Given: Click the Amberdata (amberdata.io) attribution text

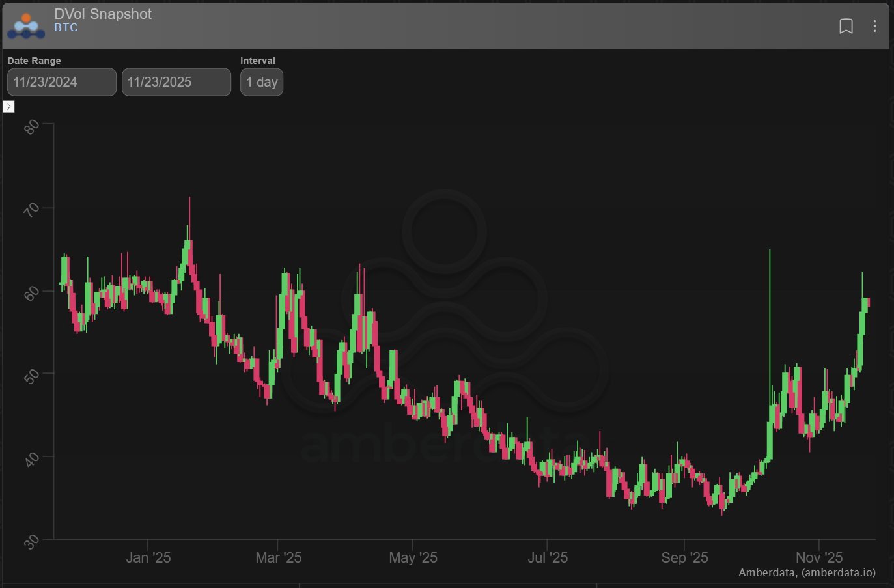Looking at the screenshot, I should (x=807, y=572).
